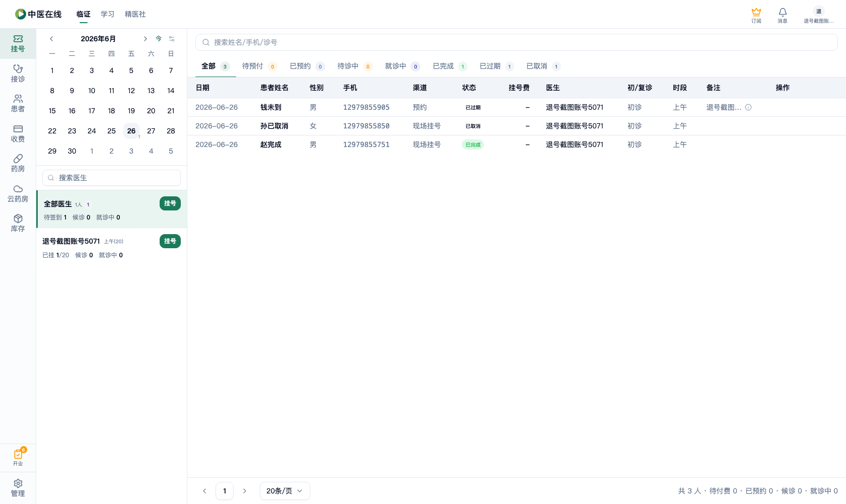Go to next page of results
The height and width of the screenshot is (504, 846).
245,491
